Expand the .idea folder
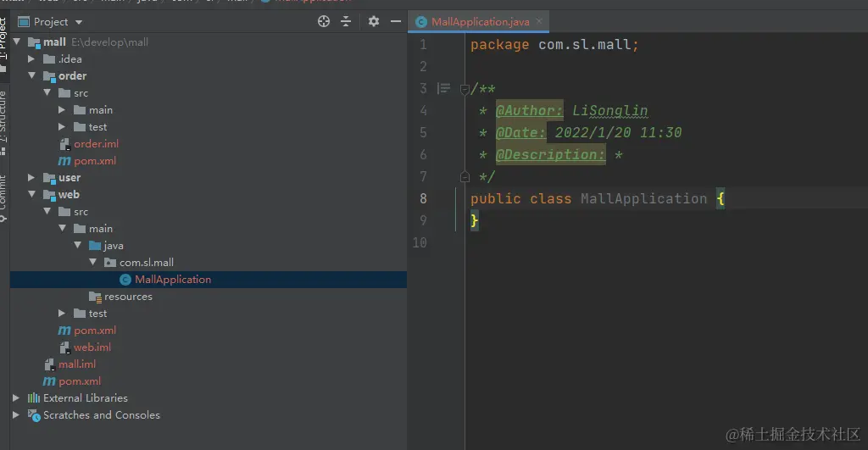The image size is (868, 450). pos(31,58)
